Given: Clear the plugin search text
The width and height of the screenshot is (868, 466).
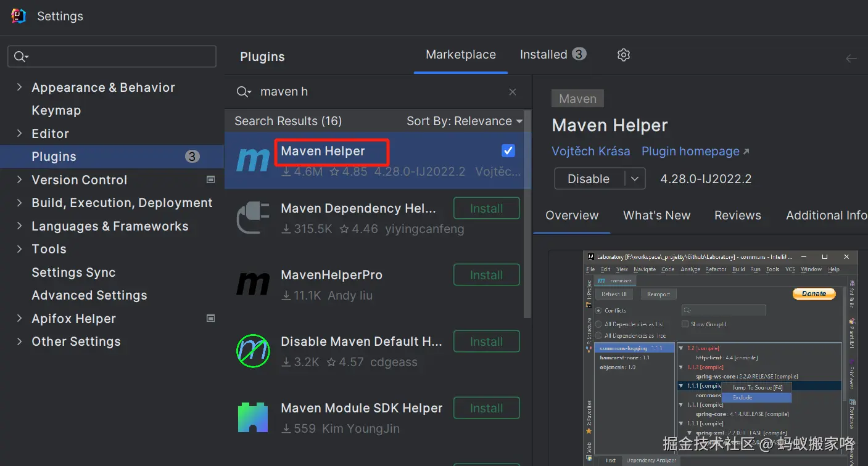Looking at the screenshot, I should (x=513, y=92).
